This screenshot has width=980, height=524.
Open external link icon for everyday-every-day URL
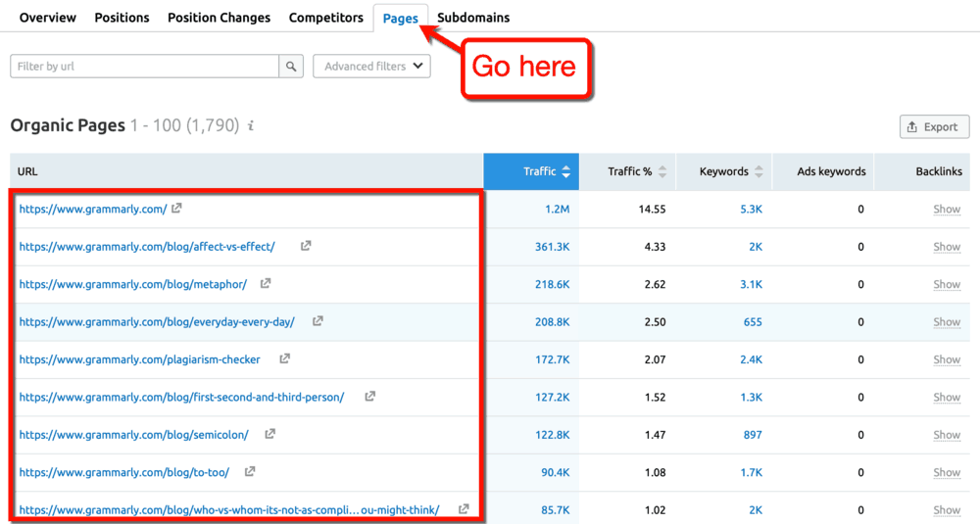click(318, 320)
